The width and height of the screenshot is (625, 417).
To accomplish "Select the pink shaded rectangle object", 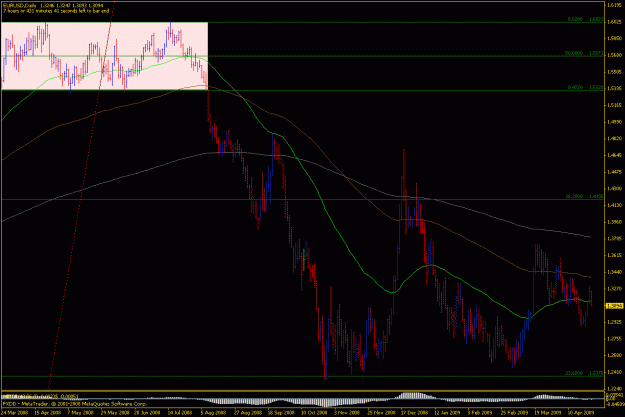I will 104,56.
